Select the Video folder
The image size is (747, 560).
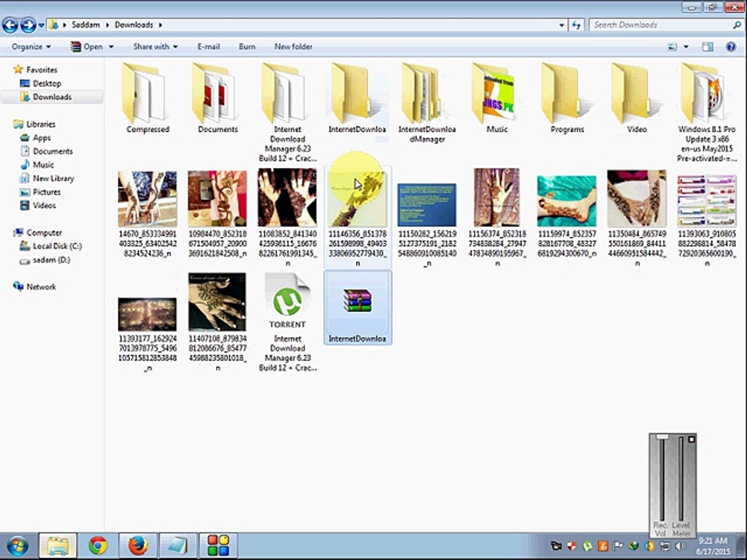[x=637, y=99]
